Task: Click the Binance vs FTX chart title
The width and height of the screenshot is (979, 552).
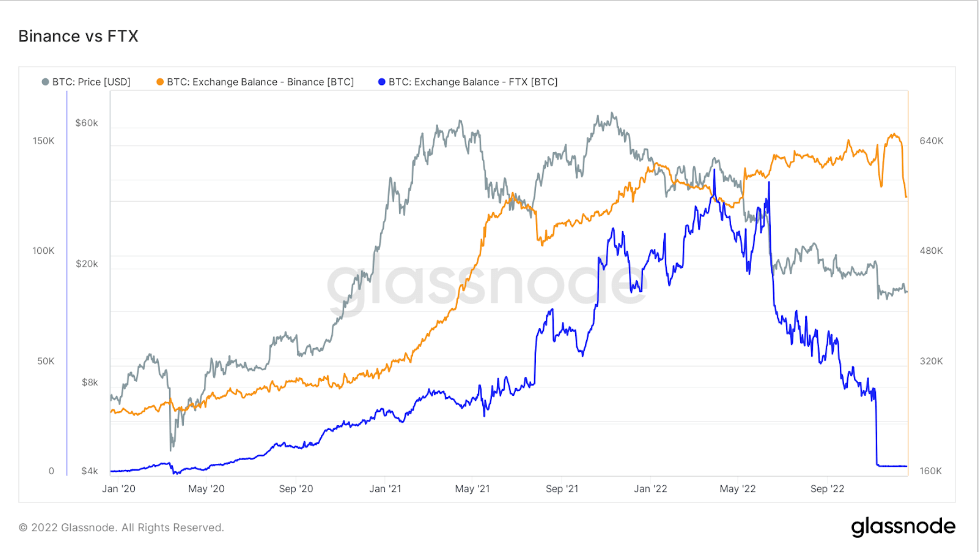Action: pos(78,37)
